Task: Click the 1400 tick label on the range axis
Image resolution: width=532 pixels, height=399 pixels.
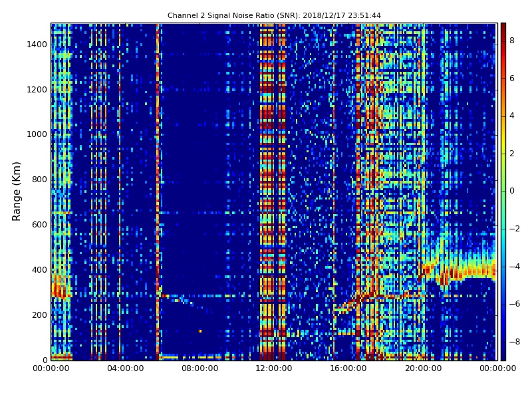Action: pos(37,45)
